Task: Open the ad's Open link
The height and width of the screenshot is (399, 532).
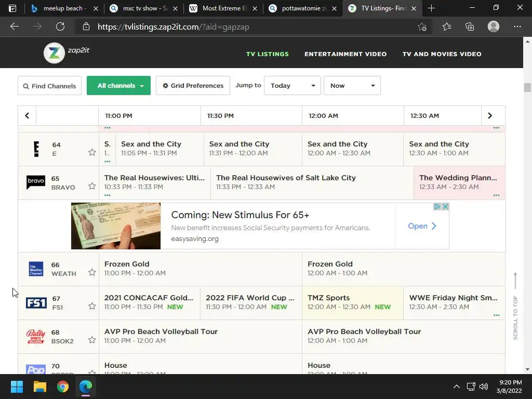Action: (422, 226)
